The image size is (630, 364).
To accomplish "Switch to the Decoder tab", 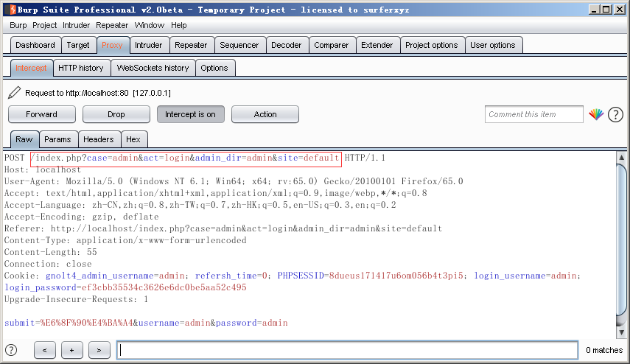I will pos(287,45).
